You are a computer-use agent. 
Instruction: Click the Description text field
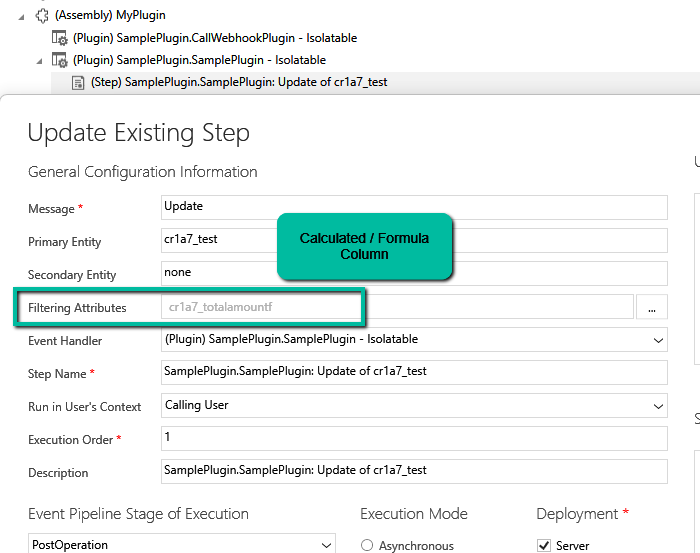coord(413,471)
